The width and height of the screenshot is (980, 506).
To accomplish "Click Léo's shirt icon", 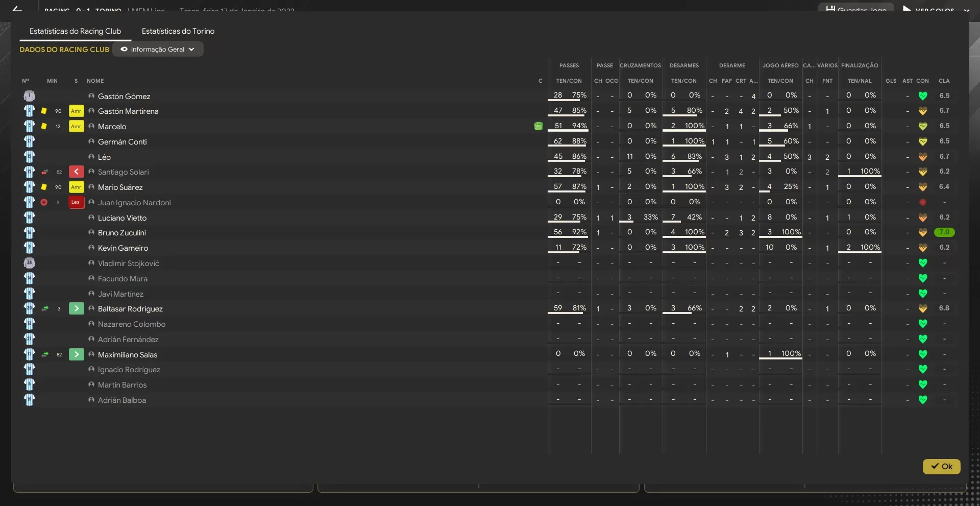I will (x=29, y=157).
